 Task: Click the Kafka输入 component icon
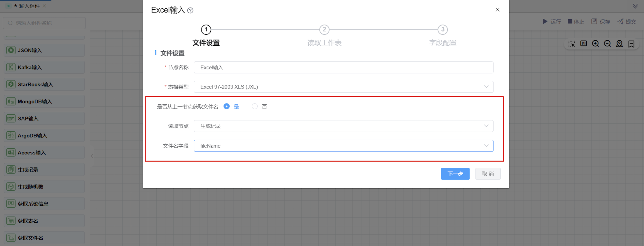[x=11, y=67]
